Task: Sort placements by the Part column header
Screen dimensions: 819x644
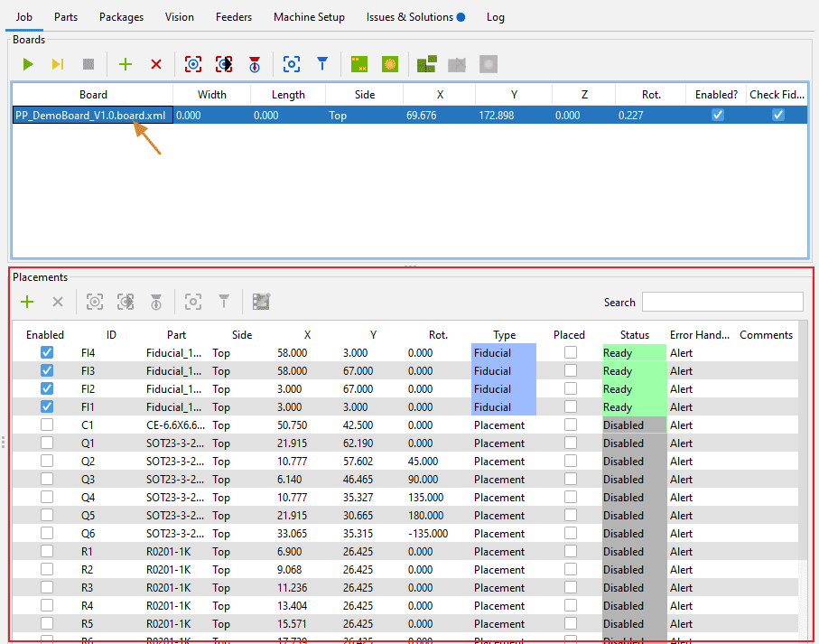Action: [176, 335]
